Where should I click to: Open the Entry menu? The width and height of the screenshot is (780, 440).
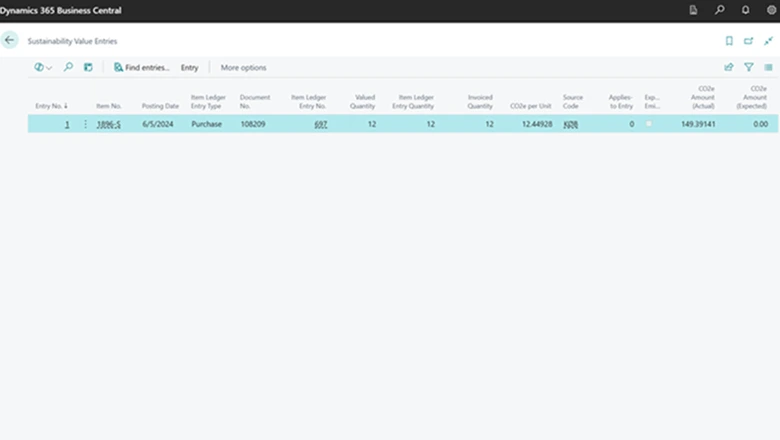point(189,67)
